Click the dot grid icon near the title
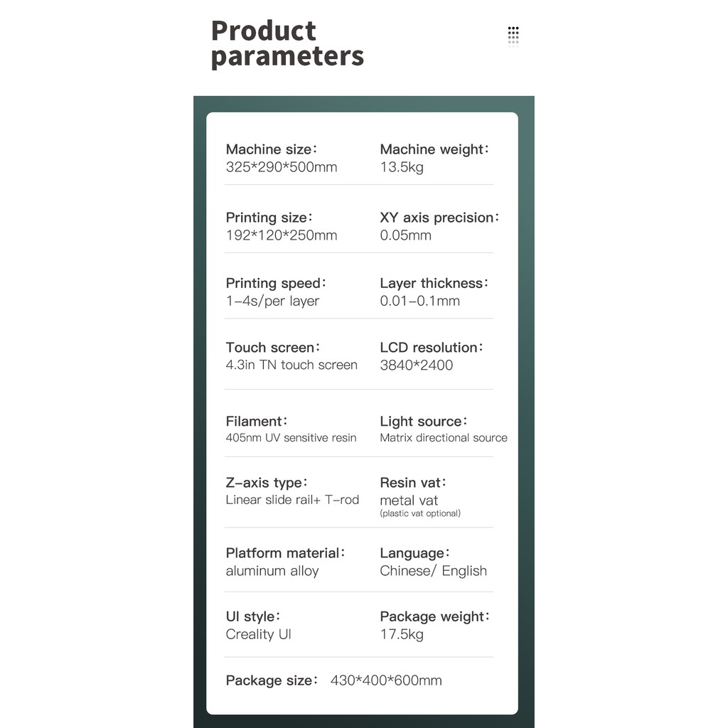 point(513,36)
